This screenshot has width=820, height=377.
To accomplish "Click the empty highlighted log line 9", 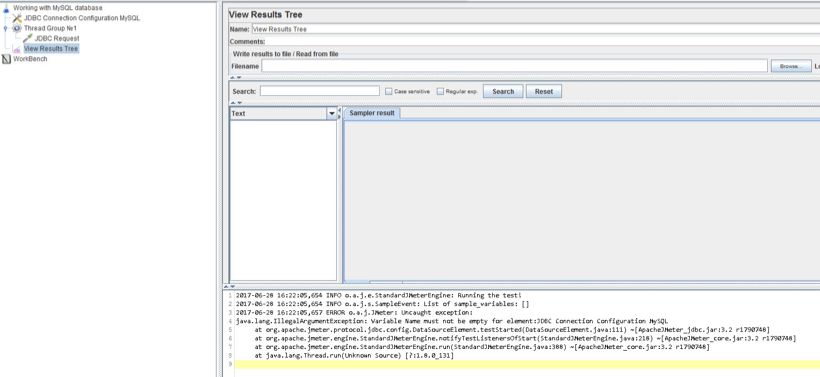I will [x=527, y=364].
